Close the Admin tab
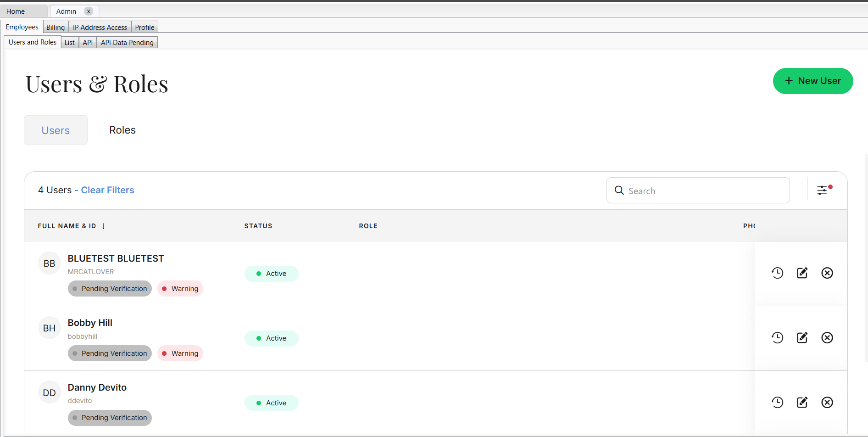Screen dimensions: 868x437 pyautogui.click(x=89, y=11)
